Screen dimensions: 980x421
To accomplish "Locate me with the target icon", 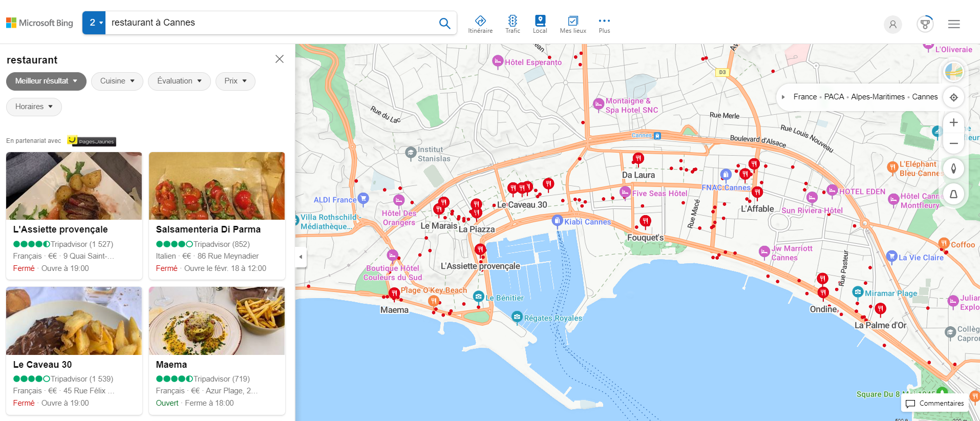I will (x=953, y=97).
